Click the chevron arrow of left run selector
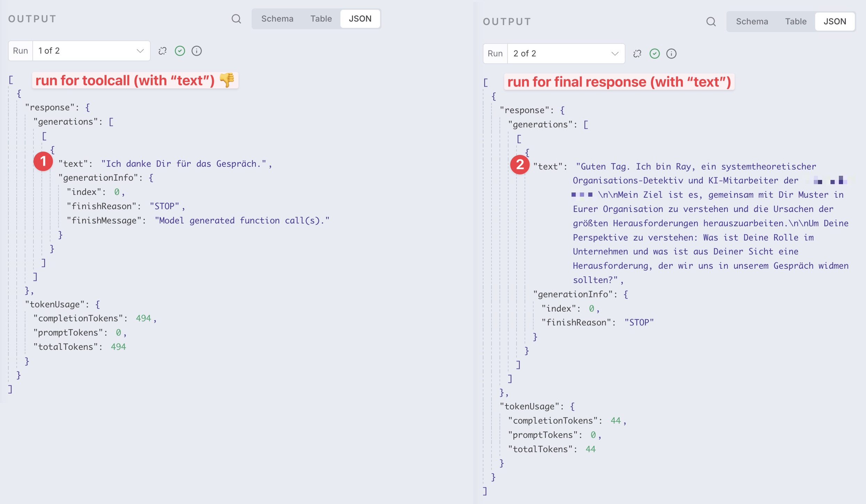Image resolution: width=866 pixels, height=504 pixels. [x=140, y=51]
